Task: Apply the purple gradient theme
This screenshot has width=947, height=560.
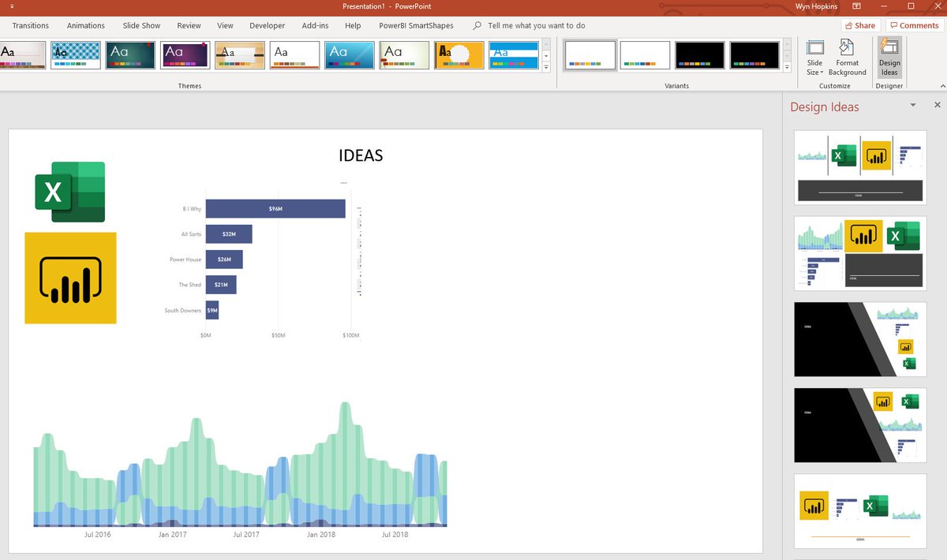Action: (185, 55)
